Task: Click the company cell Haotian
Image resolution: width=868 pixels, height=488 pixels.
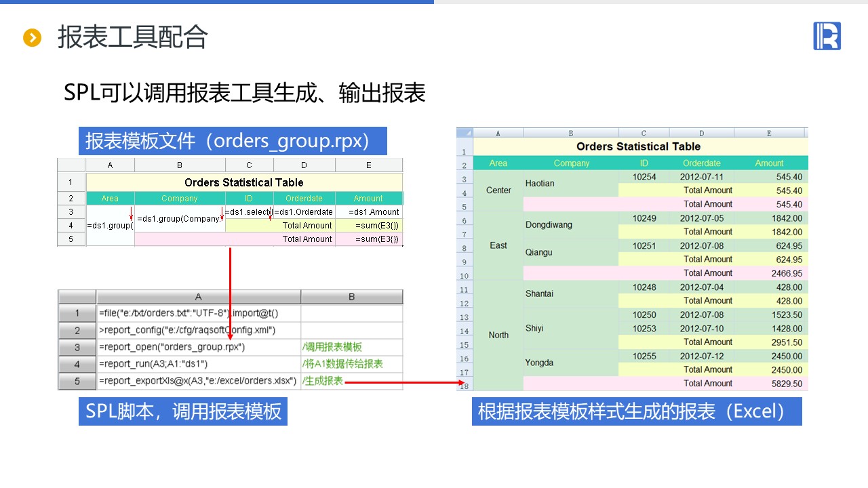Action: coord(571,183)
